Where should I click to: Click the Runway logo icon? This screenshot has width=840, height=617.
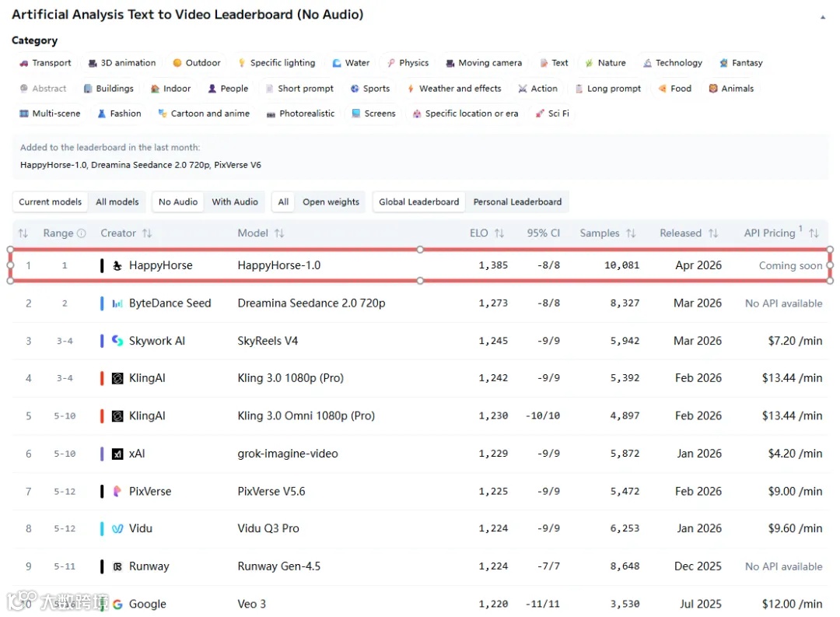point(117,566)
